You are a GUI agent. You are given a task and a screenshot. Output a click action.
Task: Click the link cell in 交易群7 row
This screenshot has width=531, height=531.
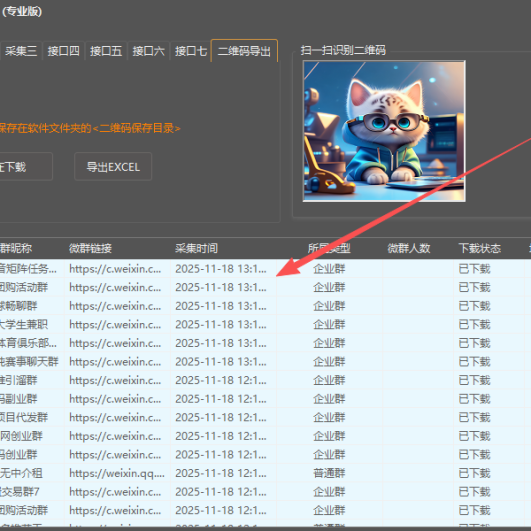click(x=115, y=492)
